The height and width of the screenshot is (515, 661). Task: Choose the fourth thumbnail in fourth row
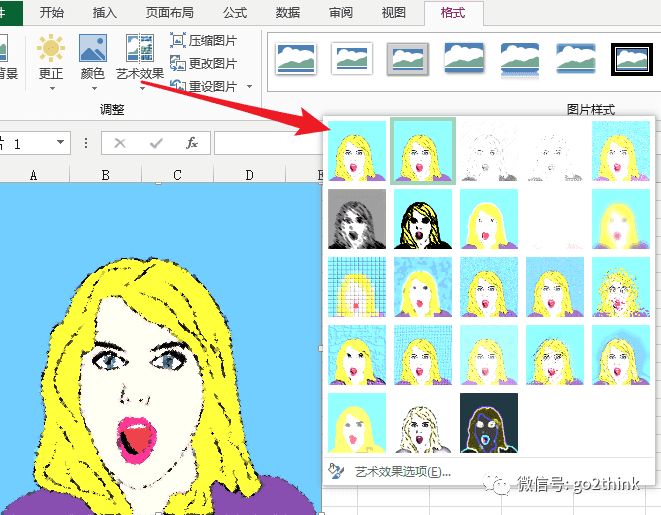[x=555, y=355]
